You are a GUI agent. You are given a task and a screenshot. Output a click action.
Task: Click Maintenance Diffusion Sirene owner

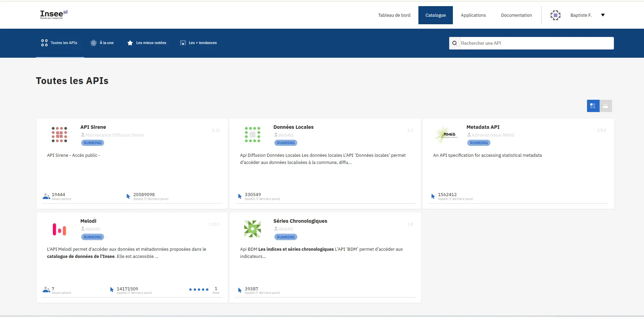[115, 135]
